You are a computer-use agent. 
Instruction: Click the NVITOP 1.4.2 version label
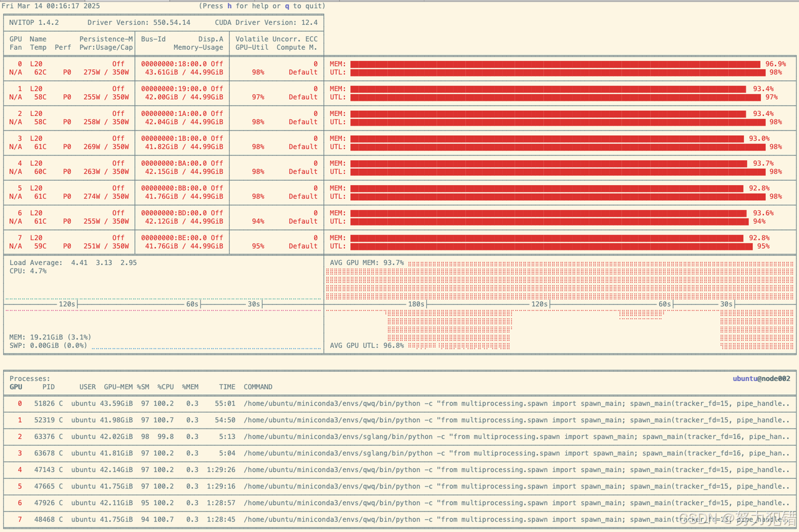pos(34,22)
